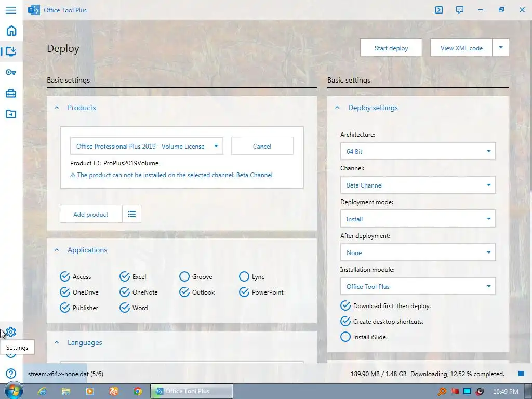Image resolution: width=532 pixels, height=399 pixels.
Task: Open the document conversion folder icon
Action: pos(11,114)
